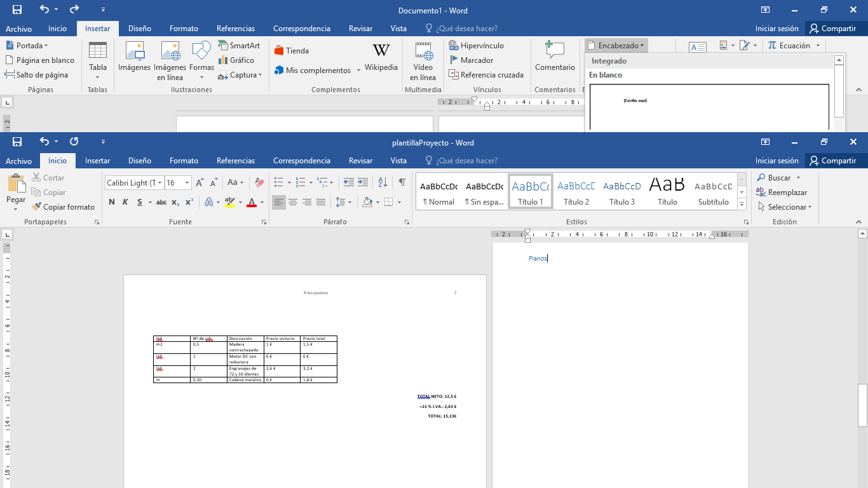868x488 pixels.
Task: Increase font size with grow icon
Action: [x=200, y=182]
